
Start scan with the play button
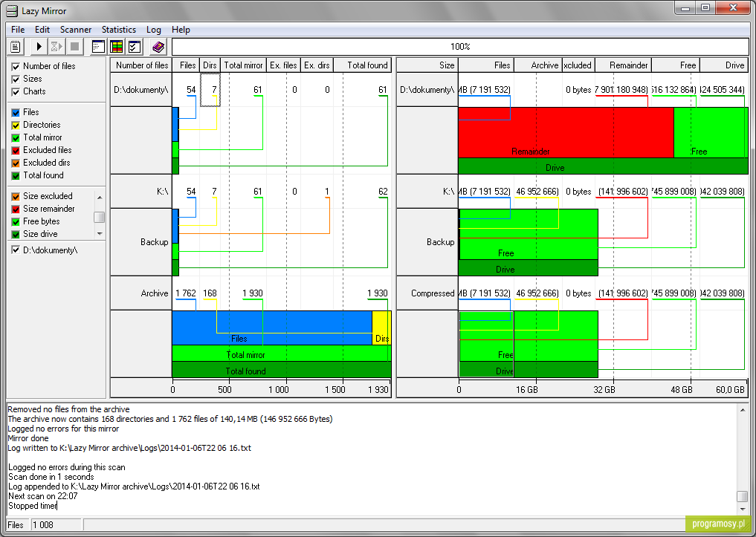pos(39,47)
